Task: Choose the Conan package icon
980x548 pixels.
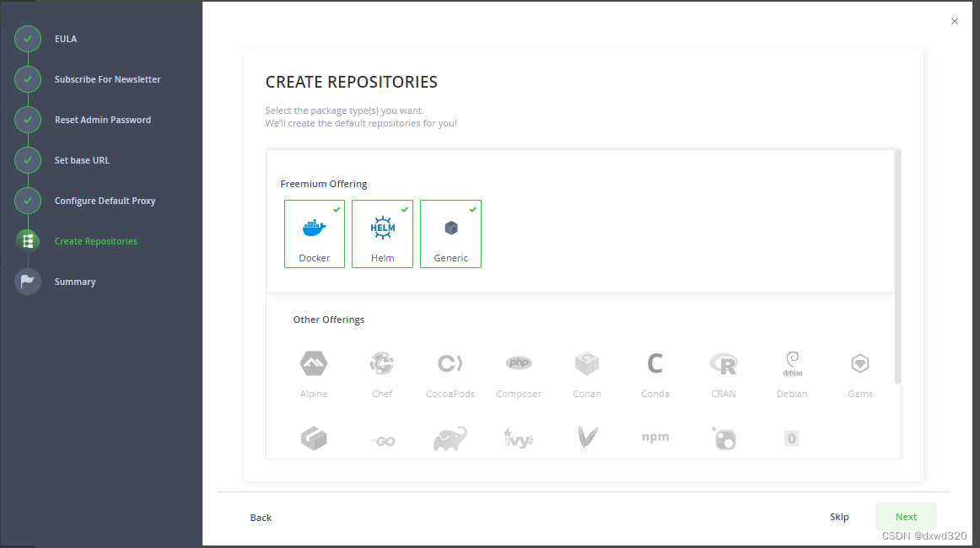Action: click(587, 363)
